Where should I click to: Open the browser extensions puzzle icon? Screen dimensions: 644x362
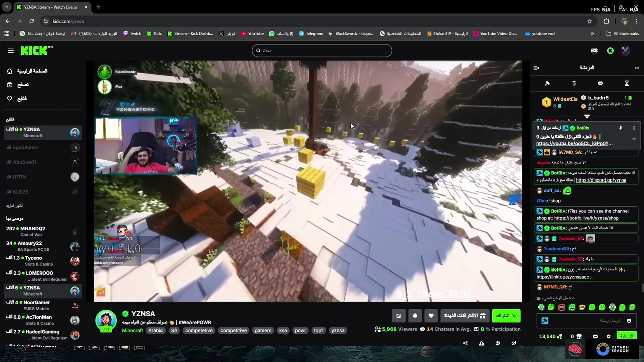(606, 21)
